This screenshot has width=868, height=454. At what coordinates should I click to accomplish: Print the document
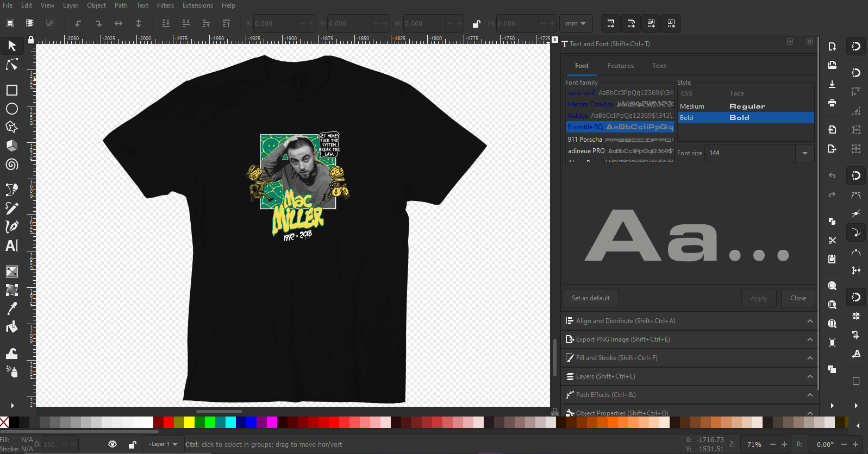coord(832,103)
